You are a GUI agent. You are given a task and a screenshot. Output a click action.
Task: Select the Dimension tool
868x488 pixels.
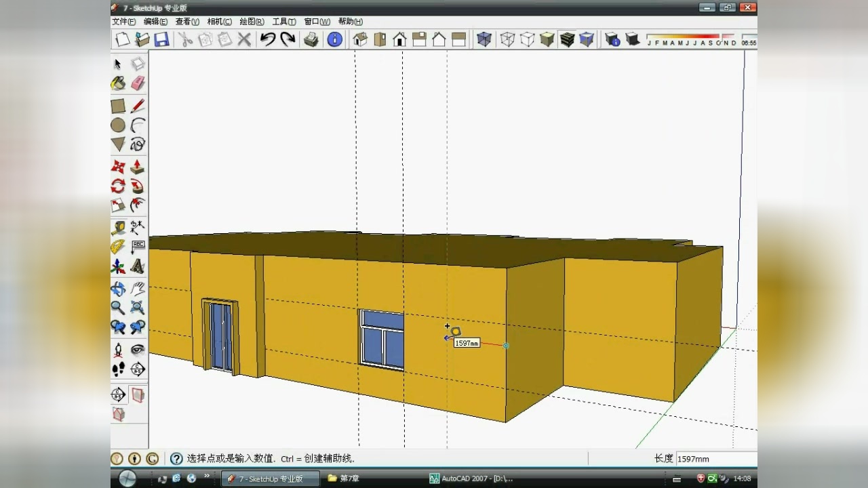pos(138,228)
